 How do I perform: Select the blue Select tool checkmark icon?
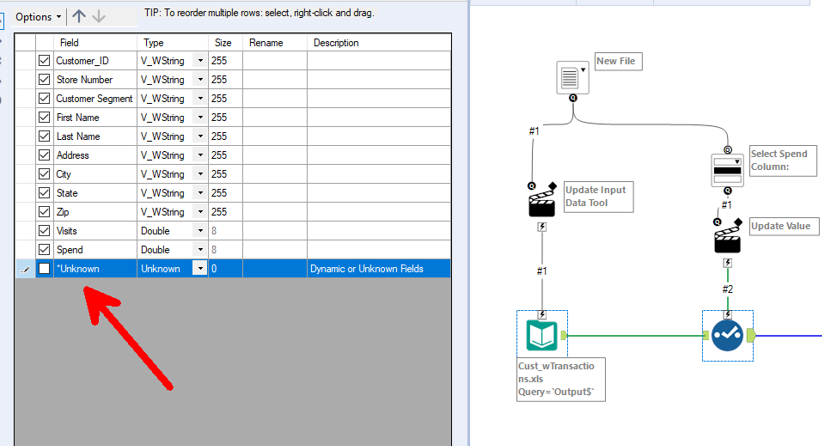click(x=728, y=335)
